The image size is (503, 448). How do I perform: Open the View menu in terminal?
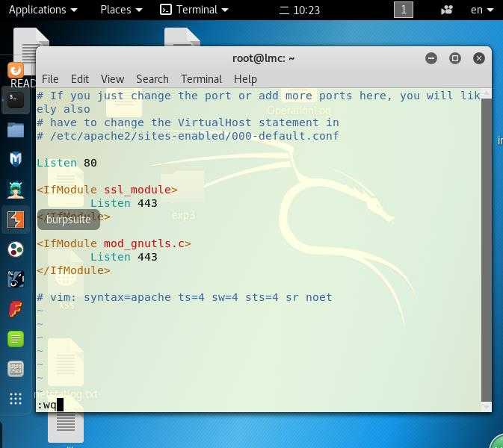pos(112,79)
